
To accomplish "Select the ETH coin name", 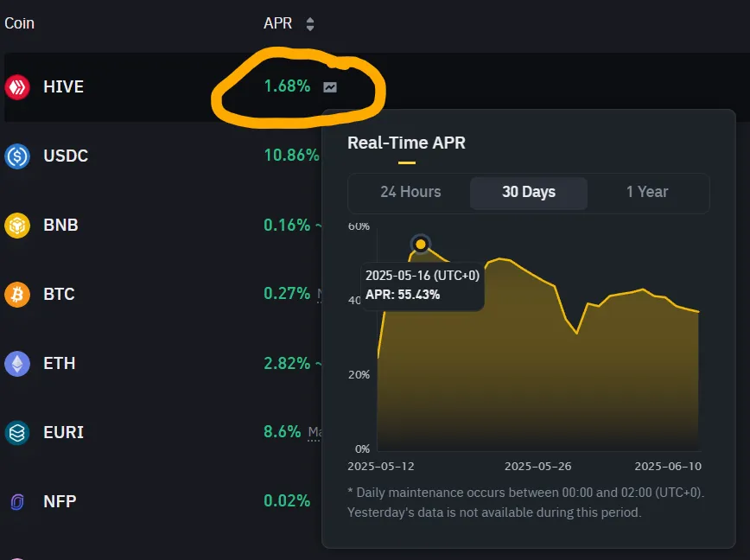I will tap(60, 364).
